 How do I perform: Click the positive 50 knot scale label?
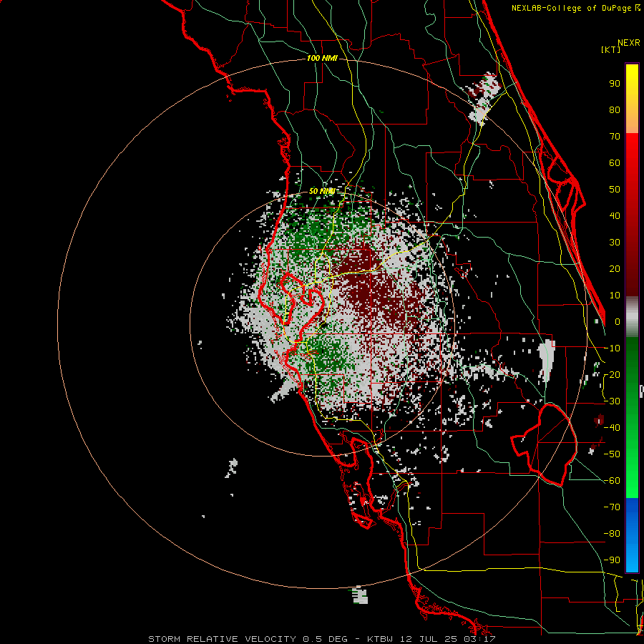pyautogui.click(x=615, y=190)
